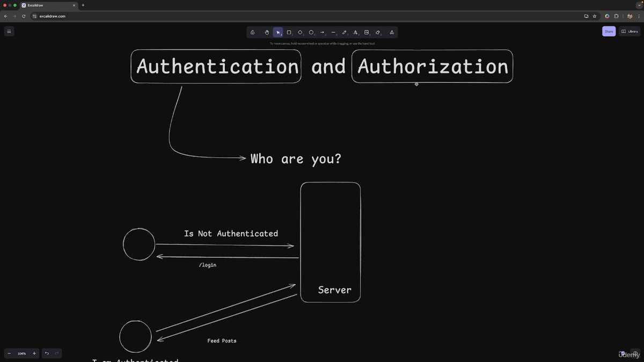Select the 'Feed Posts' label
Screen dimensions: 644x362
(x=222, y=341)
